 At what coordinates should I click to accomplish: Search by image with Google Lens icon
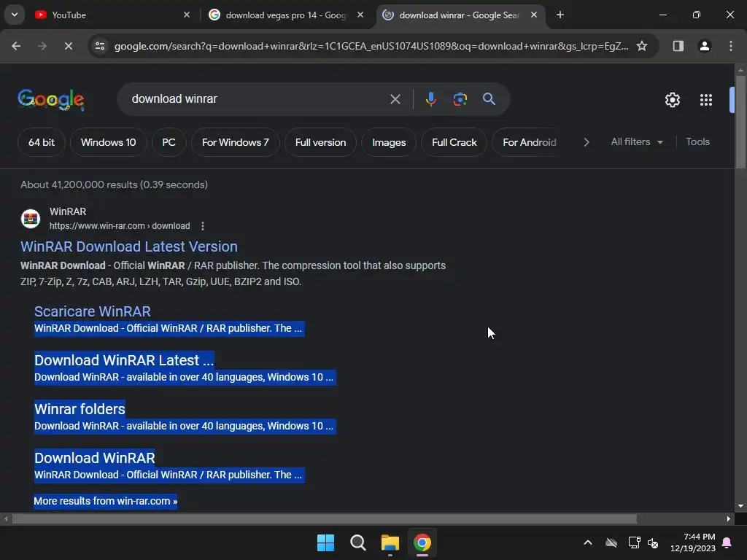coord(460,99)
